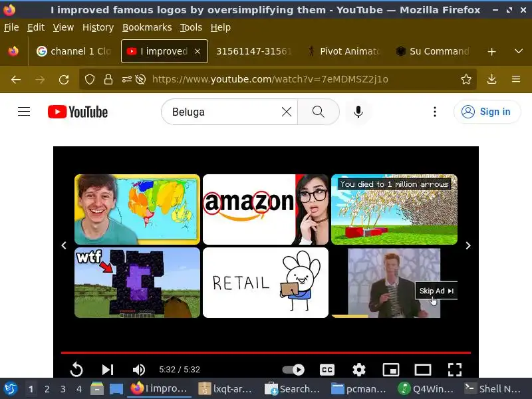The image size is (532, 399).
Task: Toggle autoplay switch in player
Action: click(x=293, y=370)
